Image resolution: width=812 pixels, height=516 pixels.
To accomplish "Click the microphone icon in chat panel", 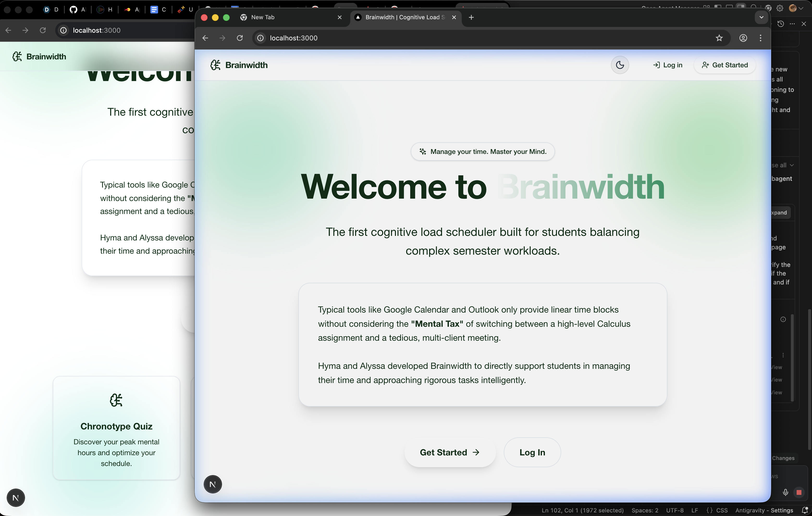I will (785, 492).
